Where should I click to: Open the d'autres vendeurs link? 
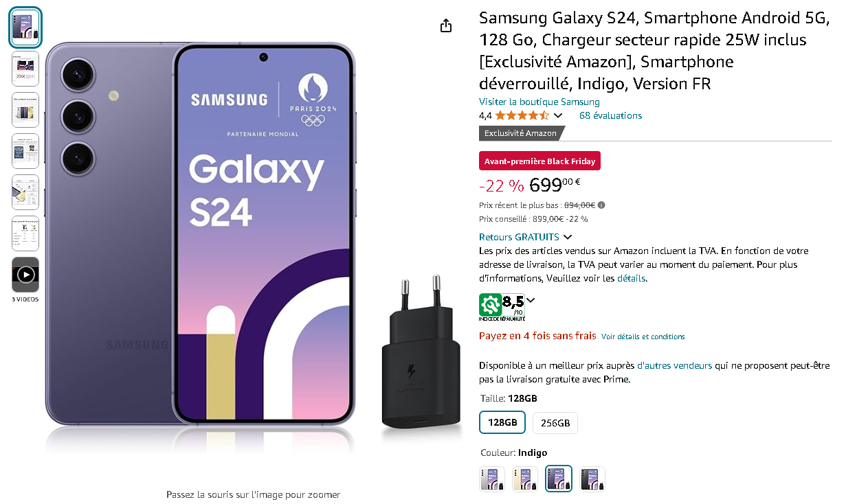[x=674, y=365]
